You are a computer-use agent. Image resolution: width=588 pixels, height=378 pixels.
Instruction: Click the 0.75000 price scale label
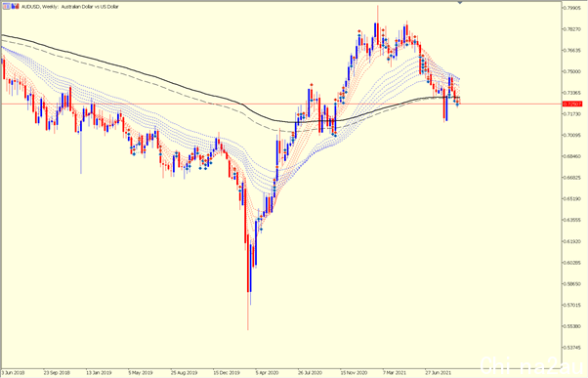571,71
